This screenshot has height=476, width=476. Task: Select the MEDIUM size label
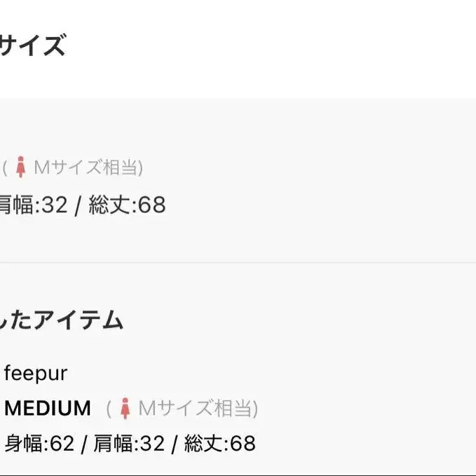(48, 408)
